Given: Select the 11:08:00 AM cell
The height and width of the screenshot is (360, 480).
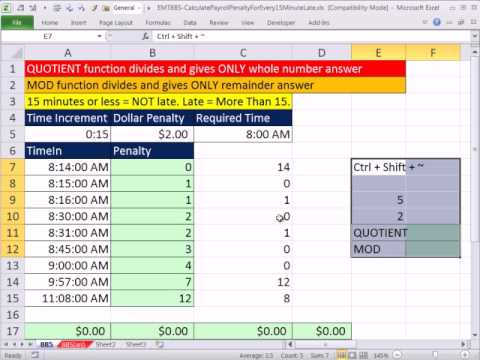Looking at the screenshot, I should coord(68,298).
